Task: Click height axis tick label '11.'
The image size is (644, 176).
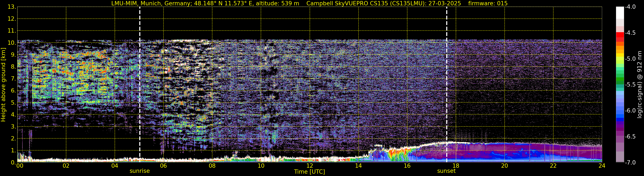Action: (x=12, y=31)
